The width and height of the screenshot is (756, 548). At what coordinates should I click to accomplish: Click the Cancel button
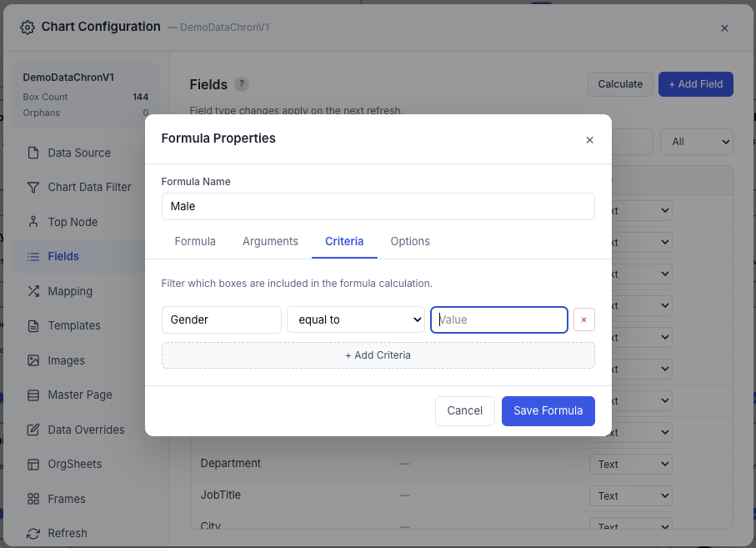click(465, 411)
